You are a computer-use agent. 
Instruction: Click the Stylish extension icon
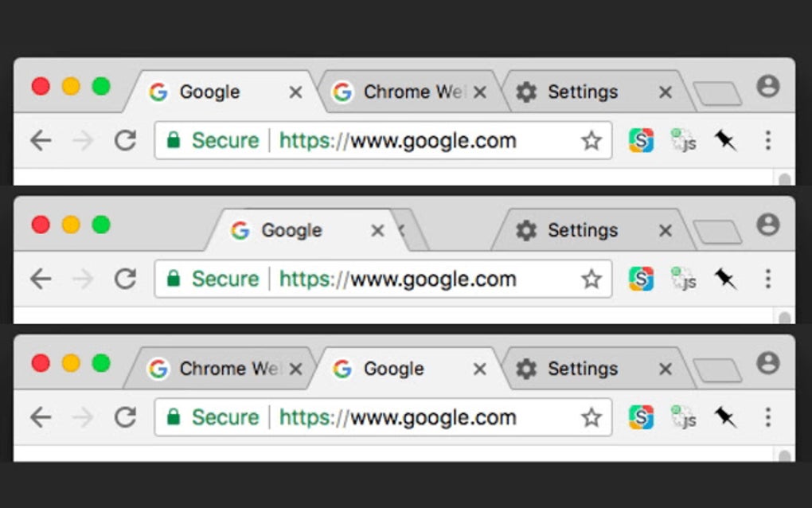point(642,140)
